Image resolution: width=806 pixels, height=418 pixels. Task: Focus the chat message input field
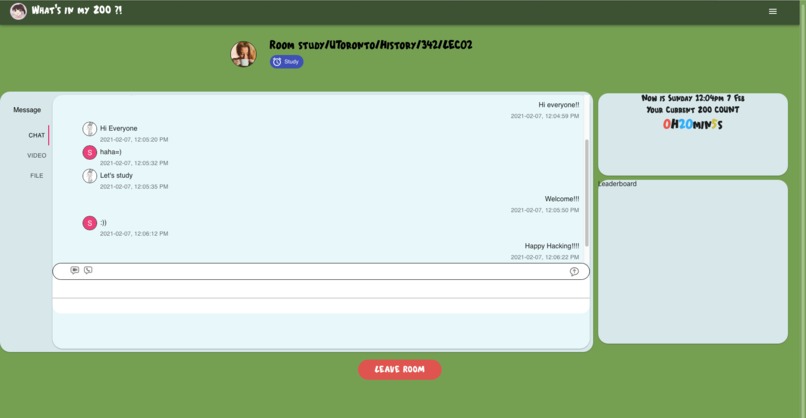pyautogui.click(x=321, y=271)
